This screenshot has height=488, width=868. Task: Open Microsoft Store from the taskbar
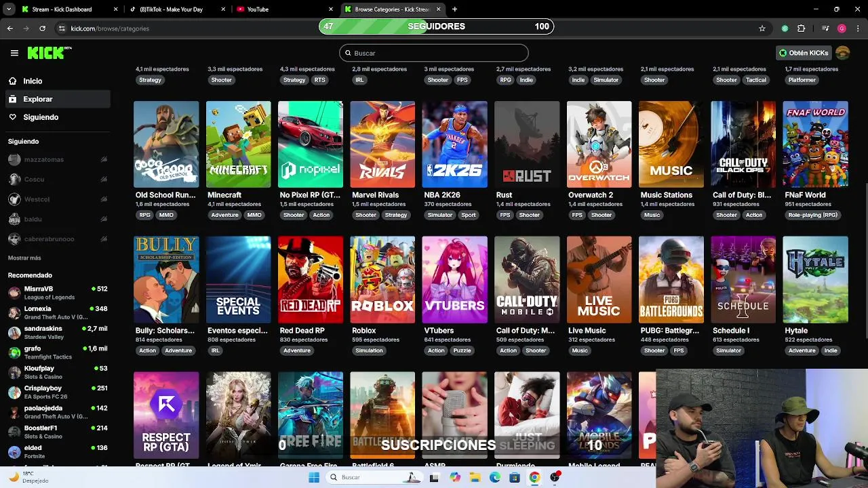(515, 477)
